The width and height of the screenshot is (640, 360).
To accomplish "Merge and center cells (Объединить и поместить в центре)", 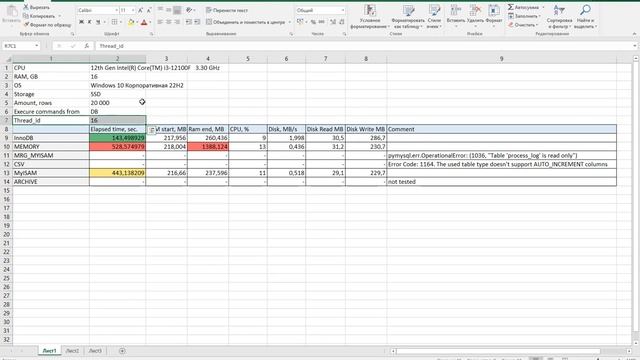I will [245, 22].
